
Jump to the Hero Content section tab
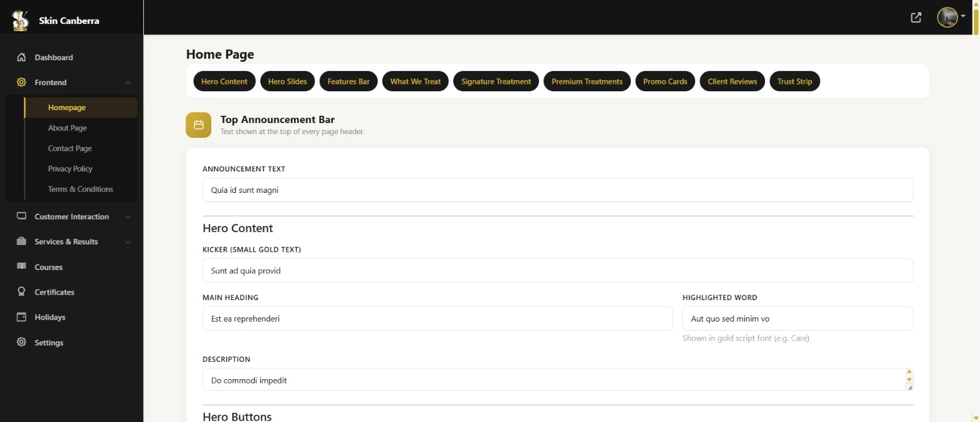coord(224,81)
